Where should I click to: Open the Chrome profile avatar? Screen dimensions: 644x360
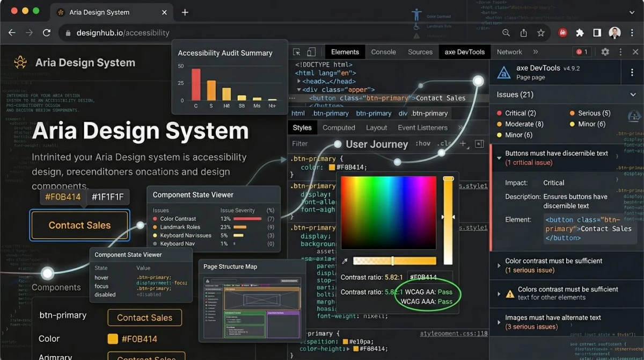[615, 33]
